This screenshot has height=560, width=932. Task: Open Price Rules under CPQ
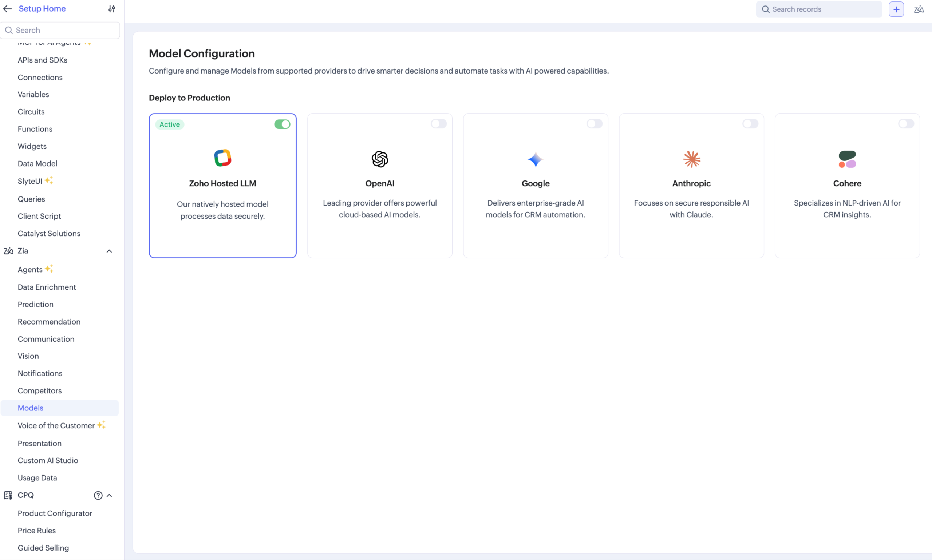point(37,531)
